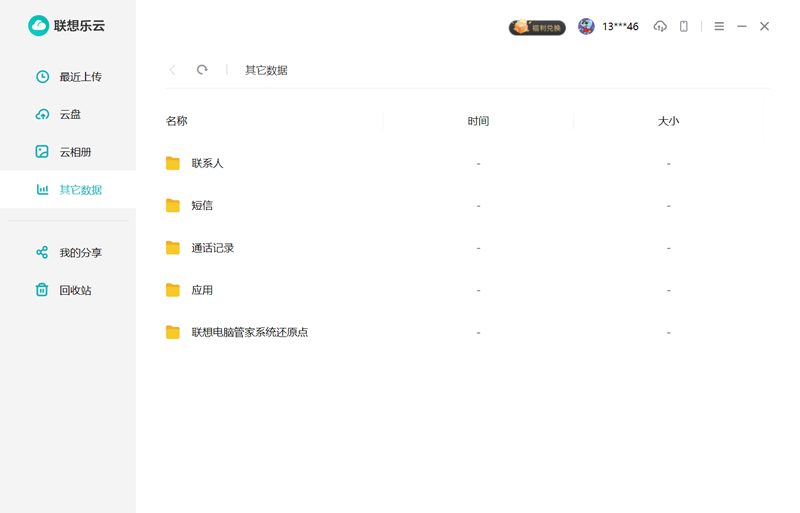Open the 联系人 folder
The width and height of the screenshot is (800, 513).
[207, 163]
